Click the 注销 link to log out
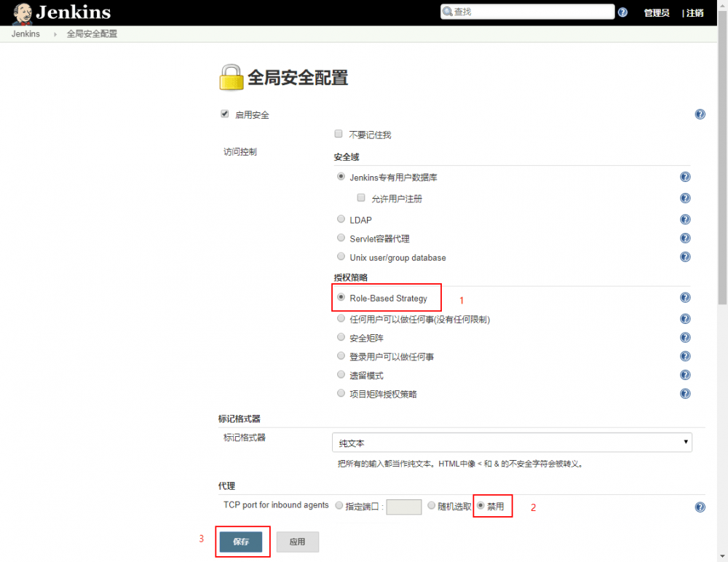This screenshot has height=562, width=728. coord(694,12)
